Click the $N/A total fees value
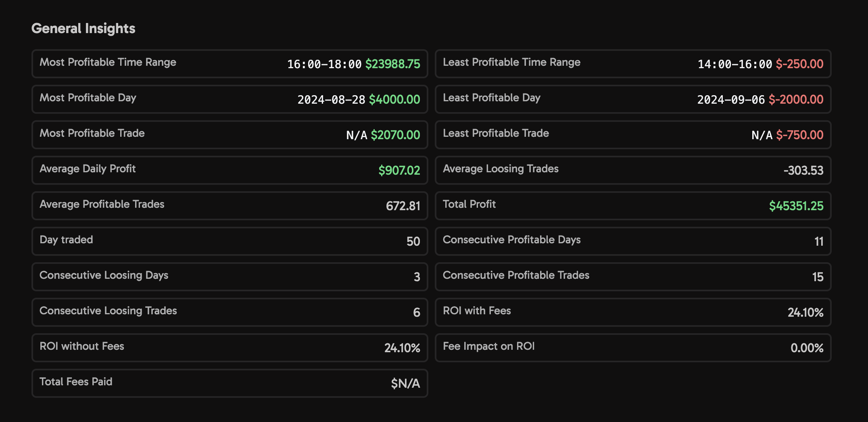 click(405, 384)
